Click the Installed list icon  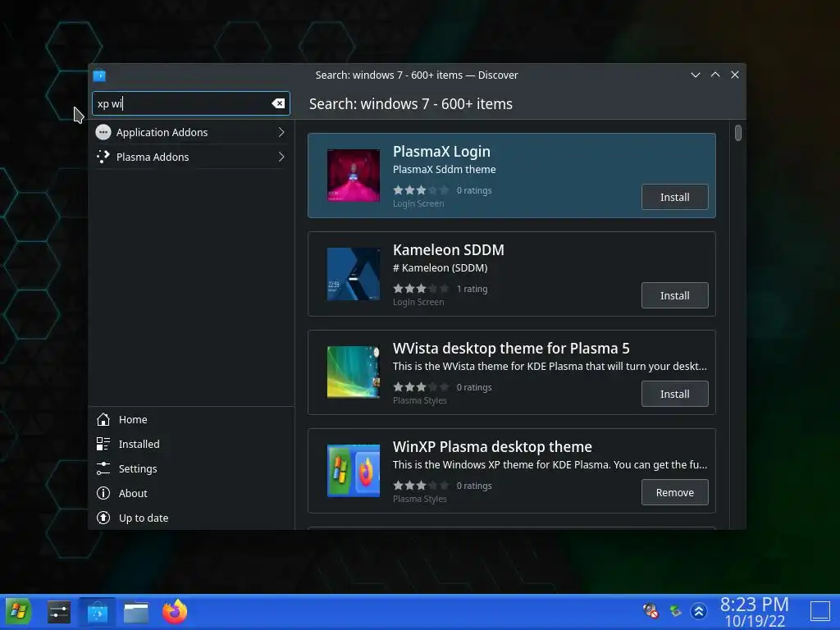103,444
